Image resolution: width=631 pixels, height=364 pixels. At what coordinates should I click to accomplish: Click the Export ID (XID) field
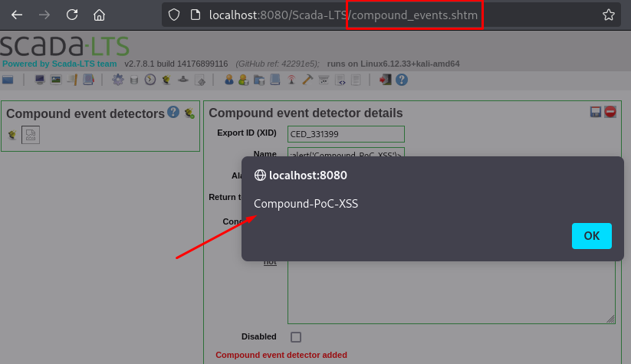346,134
